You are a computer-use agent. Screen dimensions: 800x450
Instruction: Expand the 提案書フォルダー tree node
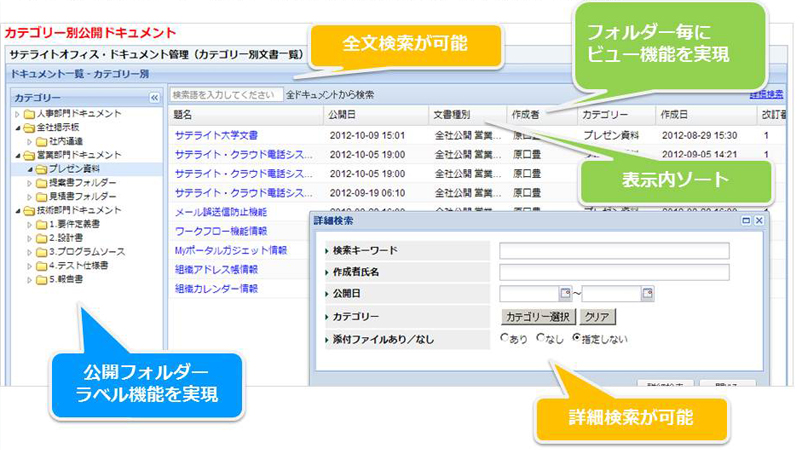(x=28, y=184)
